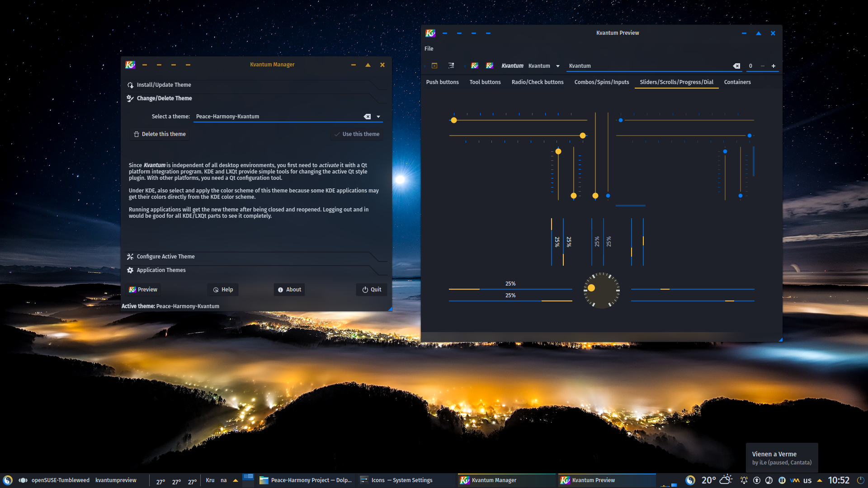This screenshot has width=868, height=488.
Task: Switch to Kvantum Manager taskbar entry
Action: click(x=506, y=480)
